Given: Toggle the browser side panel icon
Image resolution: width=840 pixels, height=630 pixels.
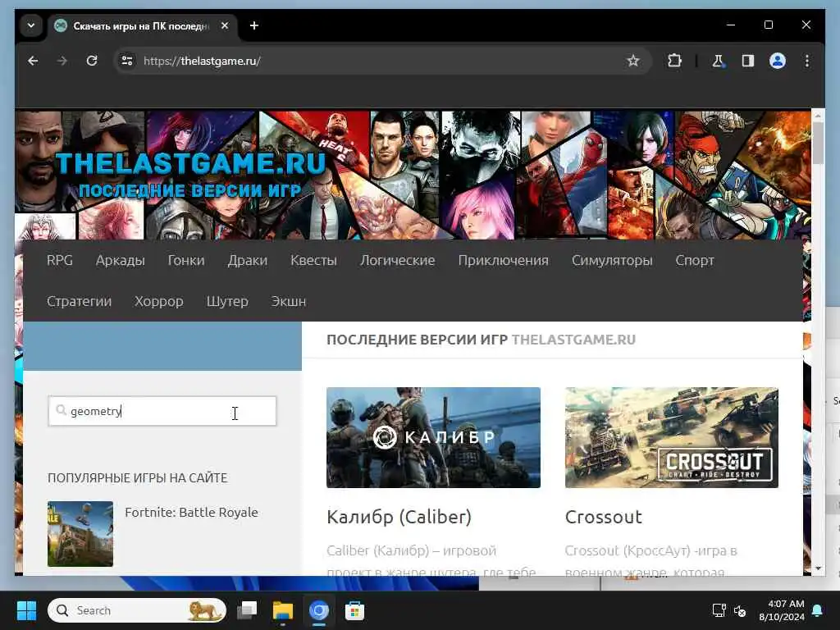Looking at the screenshot, I should pos(748,61).
